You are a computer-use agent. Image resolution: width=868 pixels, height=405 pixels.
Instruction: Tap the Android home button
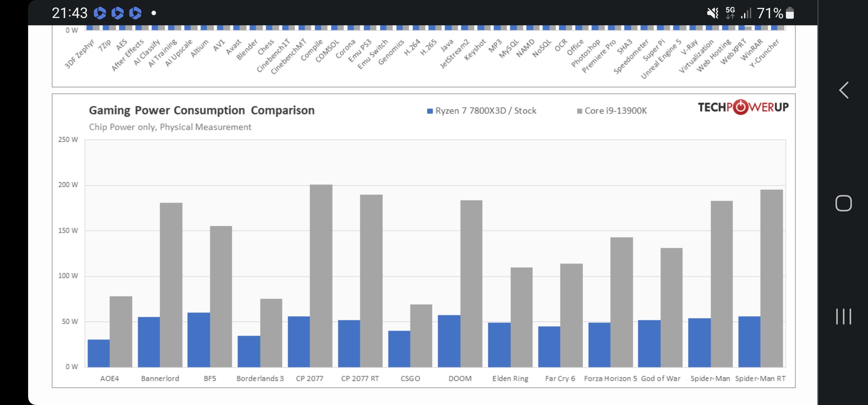843,203
